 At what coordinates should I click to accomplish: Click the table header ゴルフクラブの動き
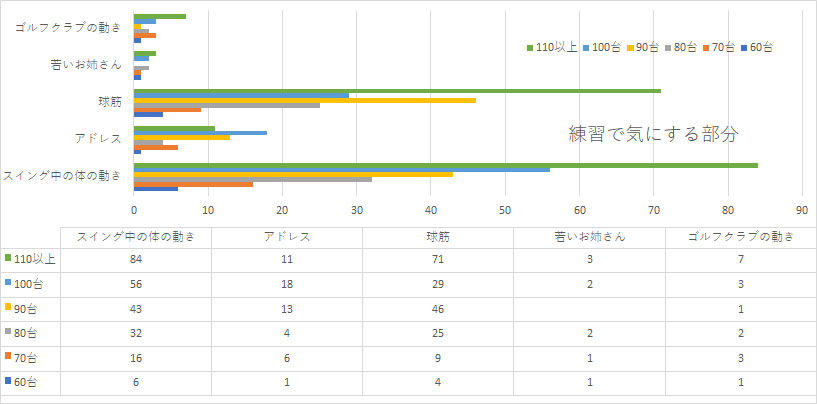[x=741, y=237]
